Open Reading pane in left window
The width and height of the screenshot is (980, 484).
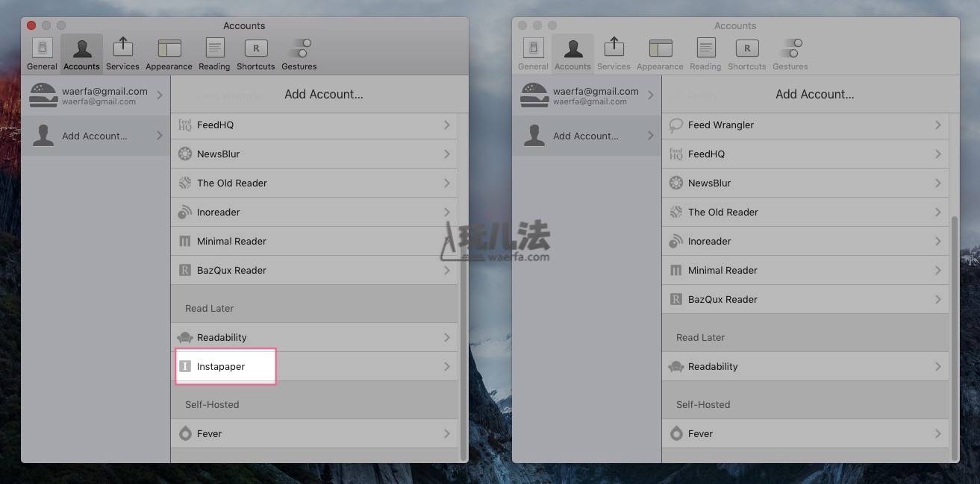[x=214, y=54]
